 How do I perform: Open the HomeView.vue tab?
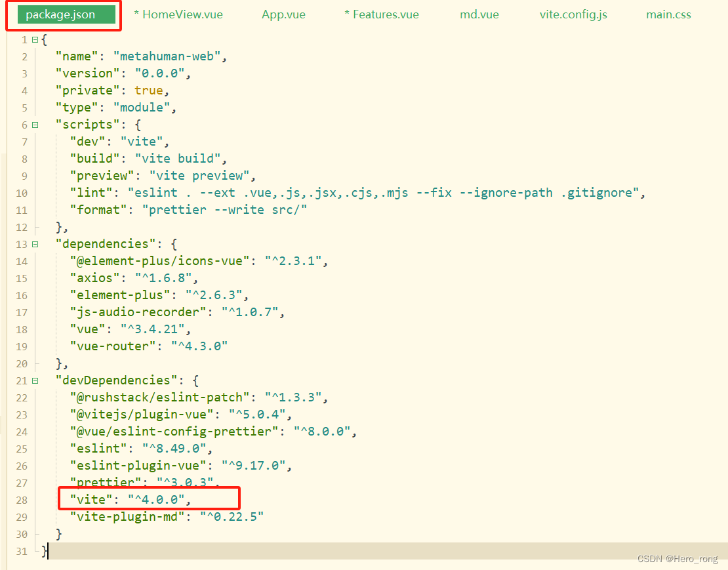tap(178, 15)
